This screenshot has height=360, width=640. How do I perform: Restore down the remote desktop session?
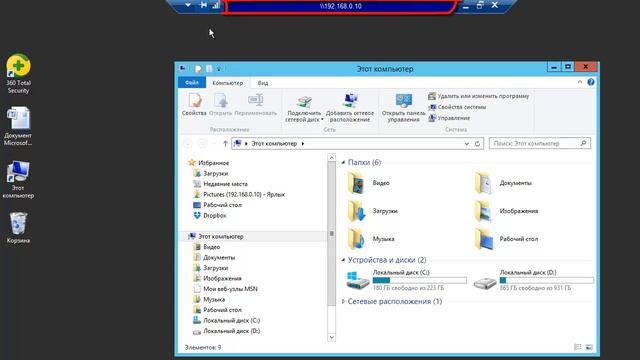[480, 5]
